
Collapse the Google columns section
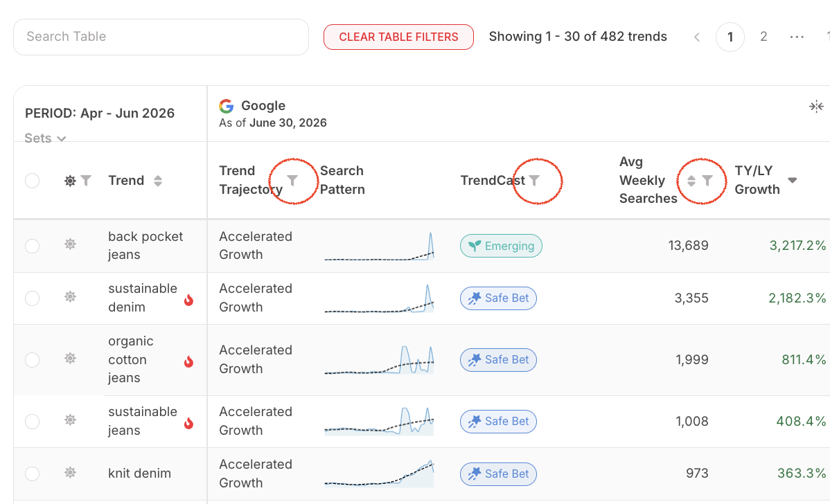[816, 107]
